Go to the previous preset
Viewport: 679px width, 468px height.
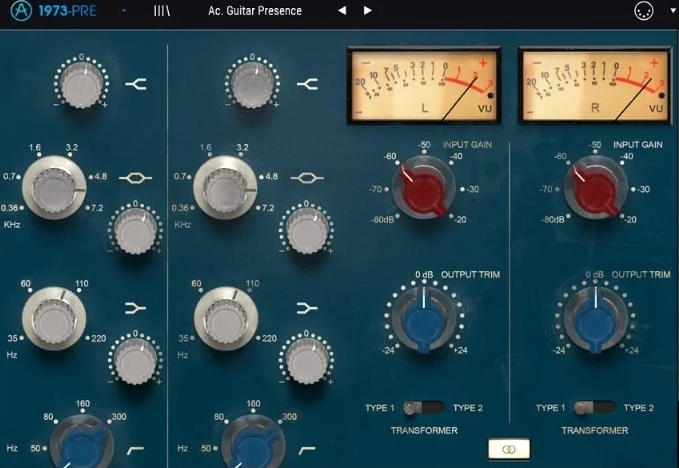point(341,11)
